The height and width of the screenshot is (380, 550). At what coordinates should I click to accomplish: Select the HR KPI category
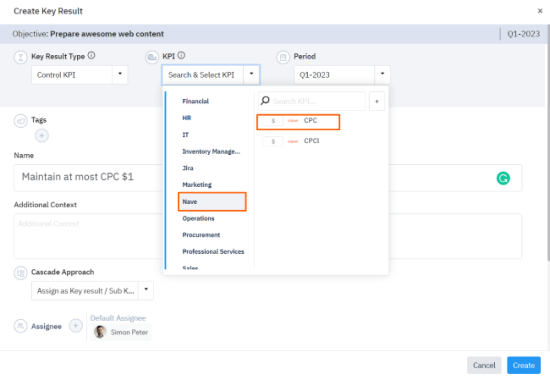click(187, 118)
